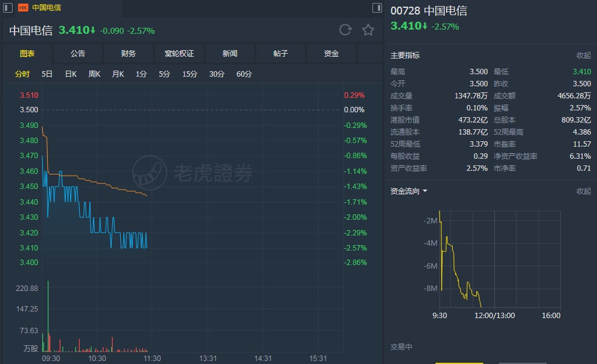Screen dimensions: 597x364
Task: Click the 总股本 value 809.32亿
Action: coord(576,120)
